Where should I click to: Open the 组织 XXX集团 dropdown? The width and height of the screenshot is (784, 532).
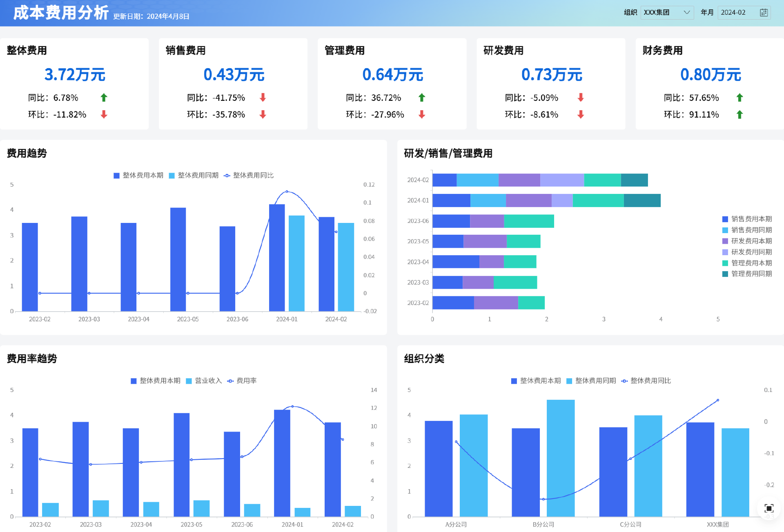tap(661, 13)
